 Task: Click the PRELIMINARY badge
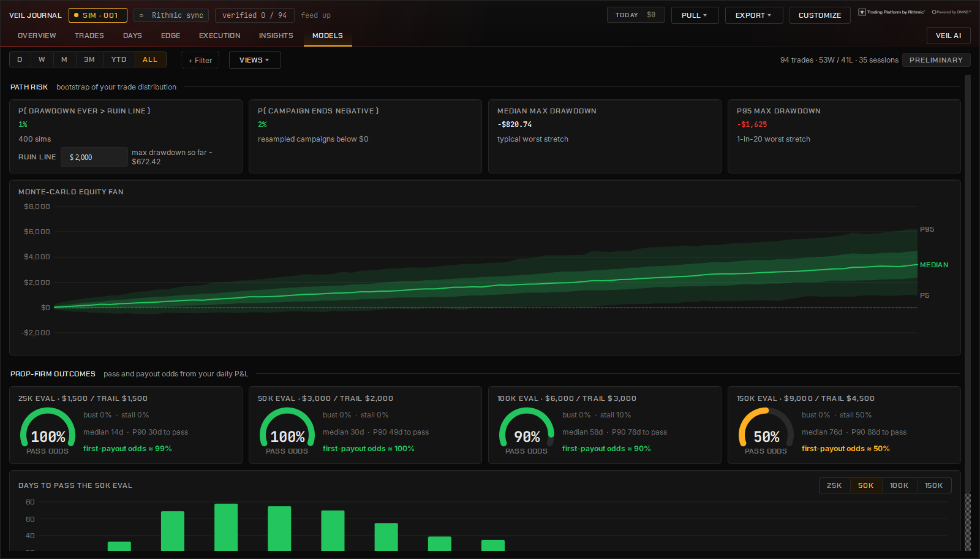(936, 60)
